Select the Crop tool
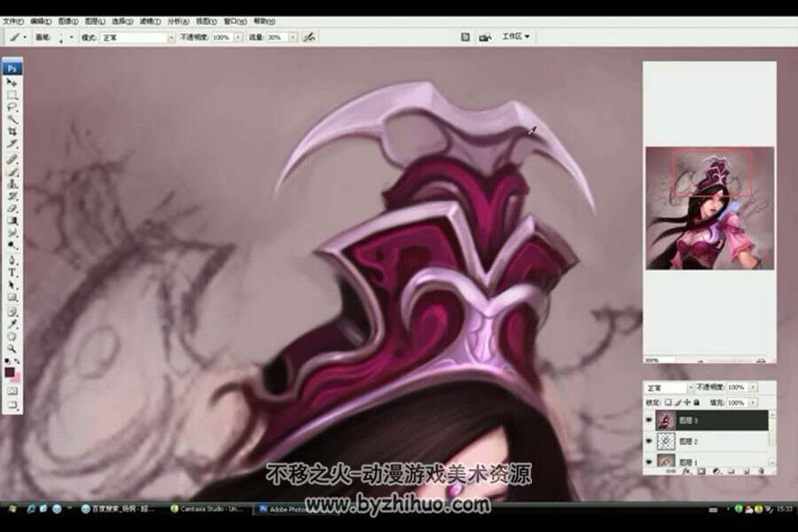Viewport: 798px width, 532px height. (12, 132)
